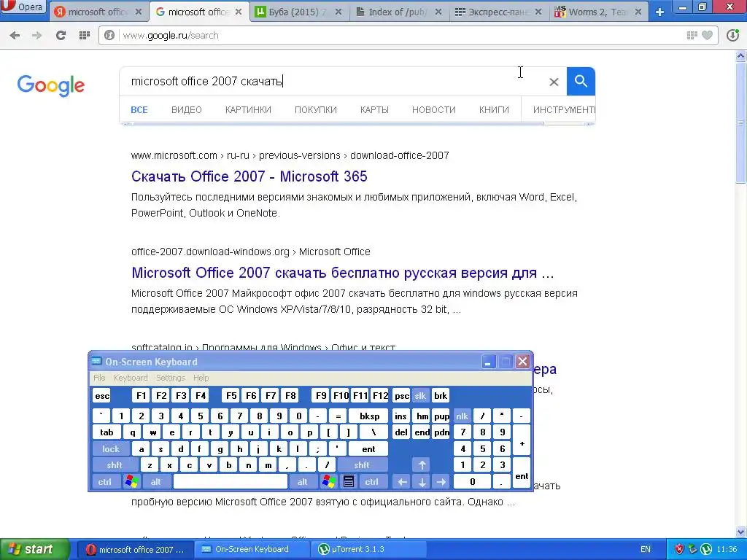Hit the up arrow key on On-Screen Keyboard
The width and height of the screenshot is (747, 560).
[x=422, y=464]
